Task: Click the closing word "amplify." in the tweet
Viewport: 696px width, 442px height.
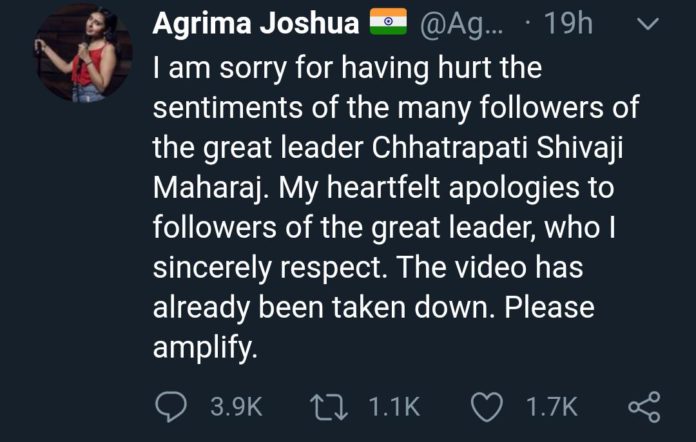Action: [205, 348]
